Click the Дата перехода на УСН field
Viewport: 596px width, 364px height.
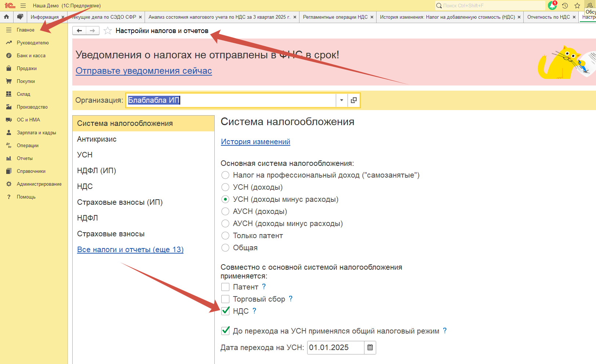[335, 347]
